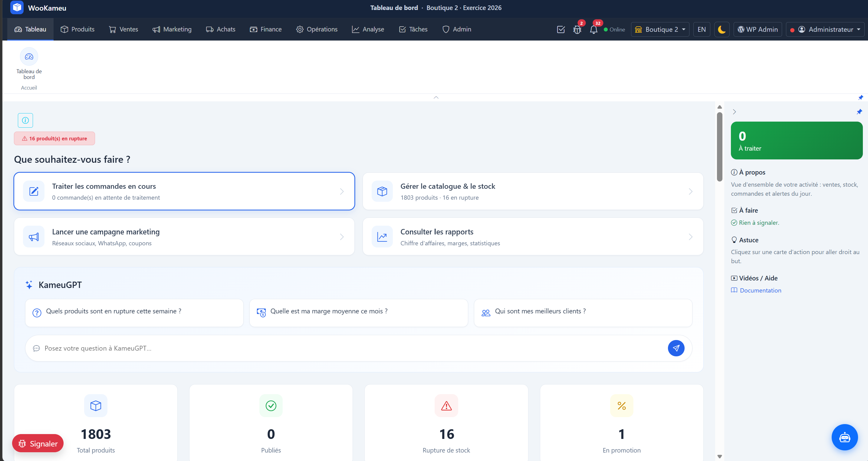
Task: Click the chart icon on rapports card
Action: click(382, 237)
